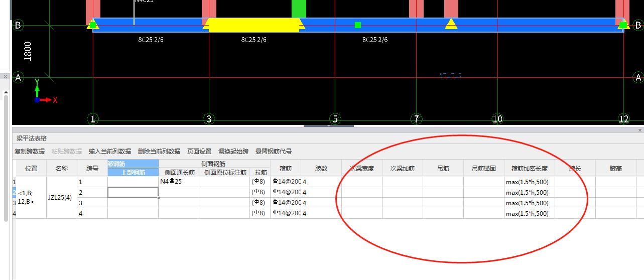Select the 名称 column header
The image size is (644, 280).
62,168
